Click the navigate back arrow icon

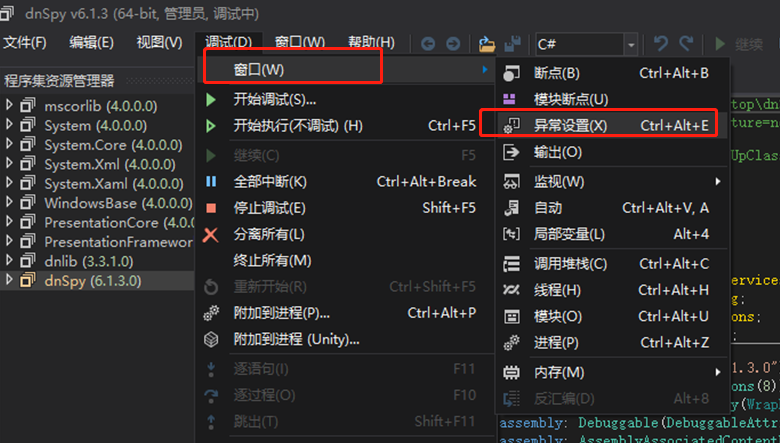(x=428, y=44)
